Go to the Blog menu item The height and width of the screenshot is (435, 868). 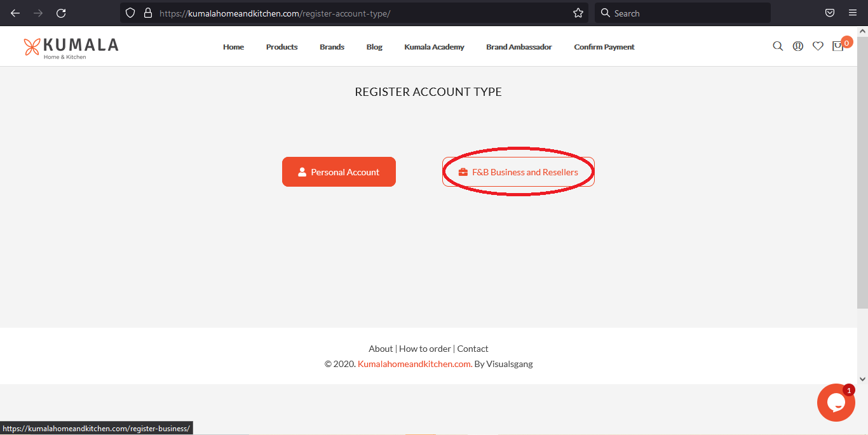point(374,47)
